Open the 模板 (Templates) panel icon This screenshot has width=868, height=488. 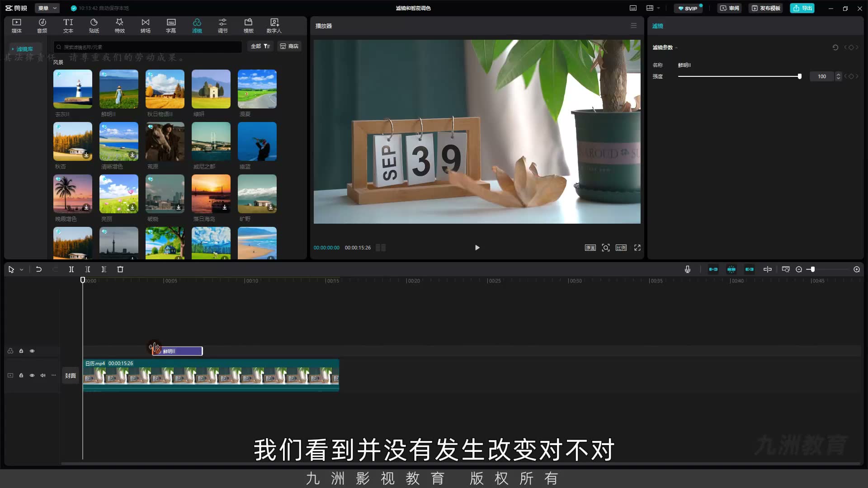click(249, 26)
